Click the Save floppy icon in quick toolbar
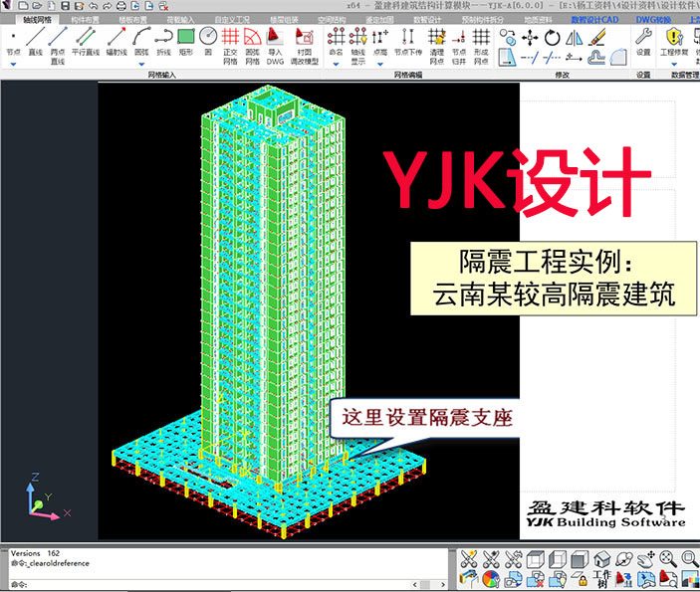Image resolution: width=700 pixels, height=592 pixels. (65, 6)
